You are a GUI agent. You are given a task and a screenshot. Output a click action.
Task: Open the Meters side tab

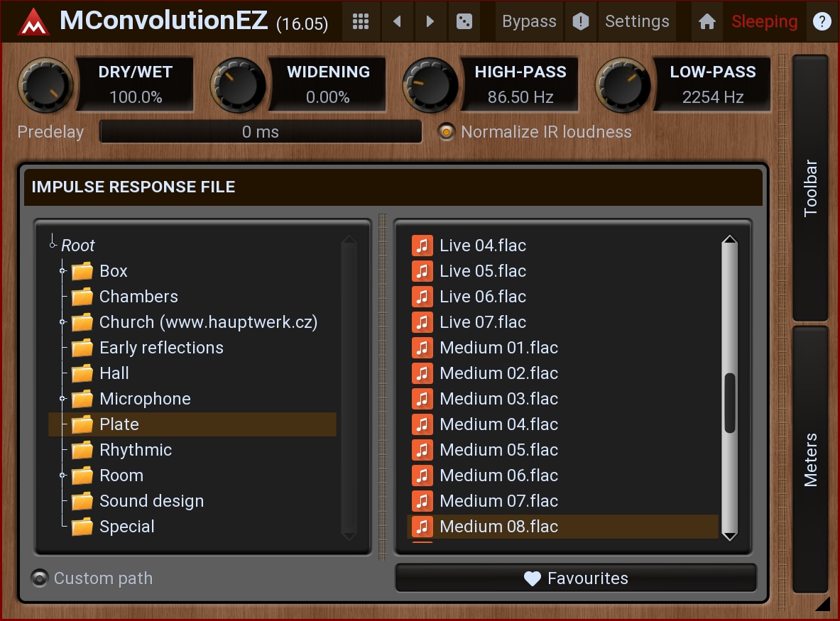click(x=810, y=459)
